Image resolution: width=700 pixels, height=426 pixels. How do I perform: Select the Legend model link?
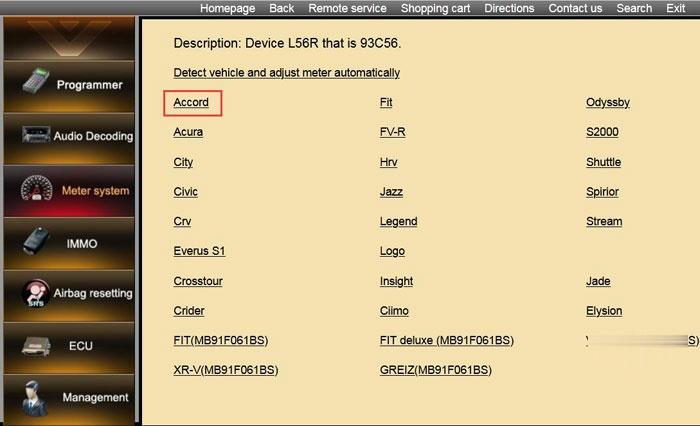398,221
